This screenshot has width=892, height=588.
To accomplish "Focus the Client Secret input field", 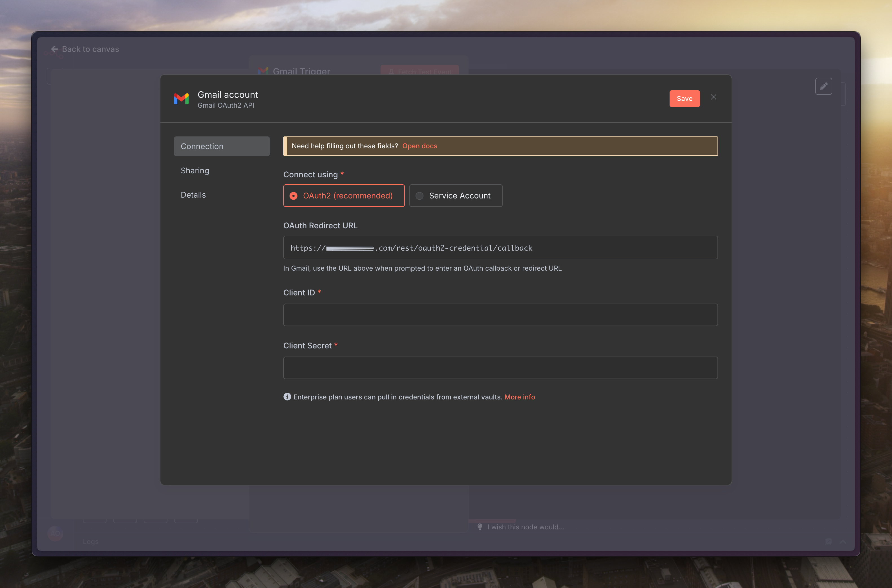I will pyautogui.click(x=500, y=368).
